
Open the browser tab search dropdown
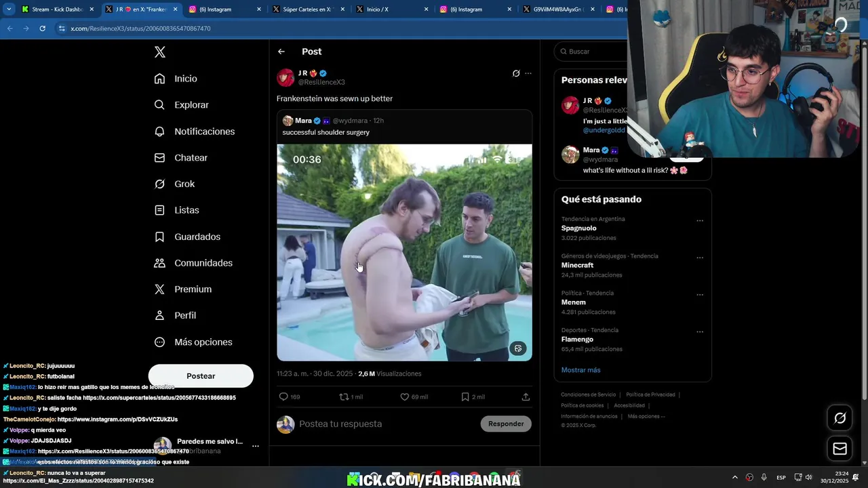pos(9,9)
